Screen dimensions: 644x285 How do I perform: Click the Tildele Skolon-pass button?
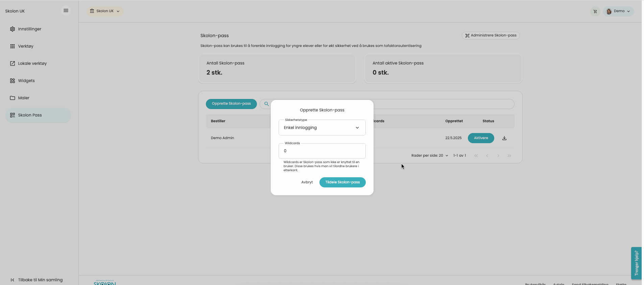tap(342, 182)
